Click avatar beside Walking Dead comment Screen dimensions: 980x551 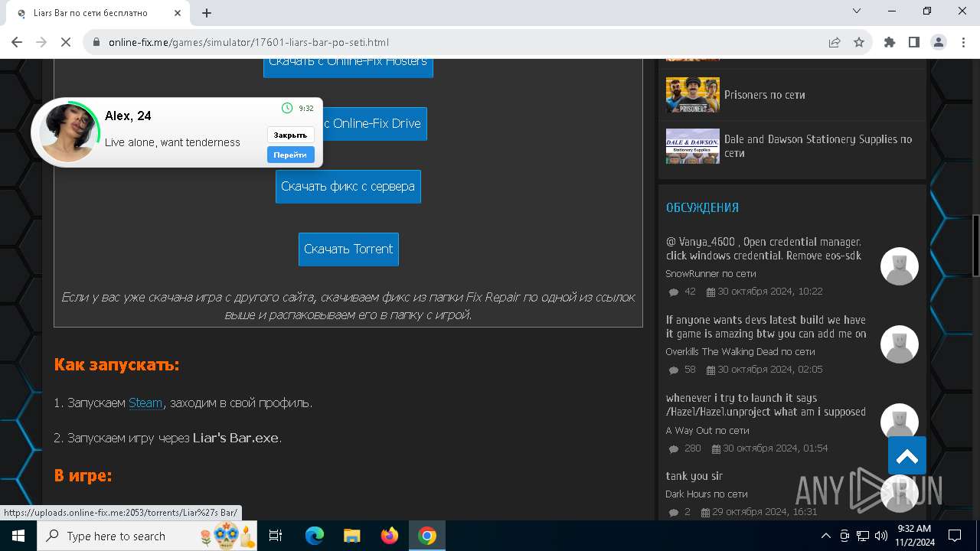click(x=899, y=344)
